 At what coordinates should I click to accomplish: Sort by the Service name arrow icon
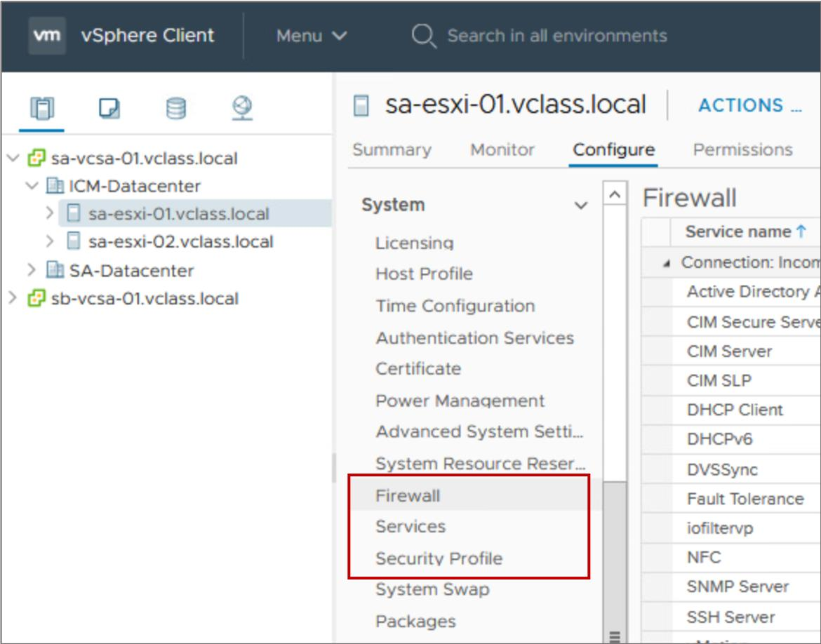pyautogui.click(x=801, y=231)
